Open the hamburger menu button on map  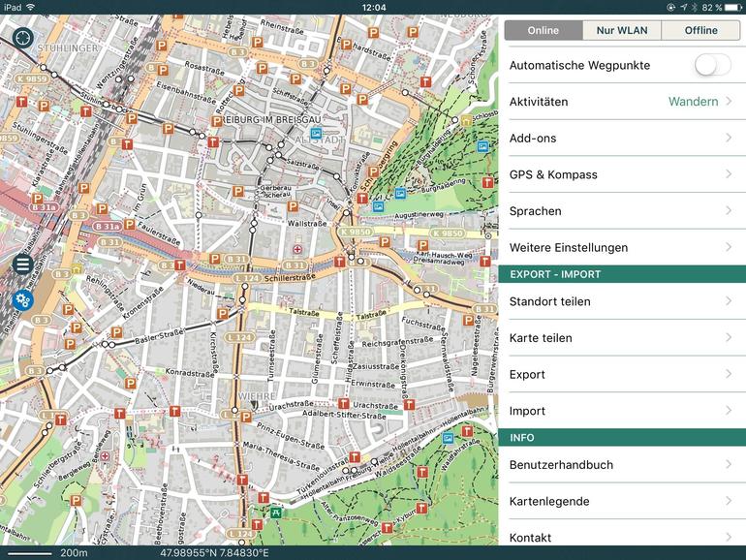click(23, 264)
